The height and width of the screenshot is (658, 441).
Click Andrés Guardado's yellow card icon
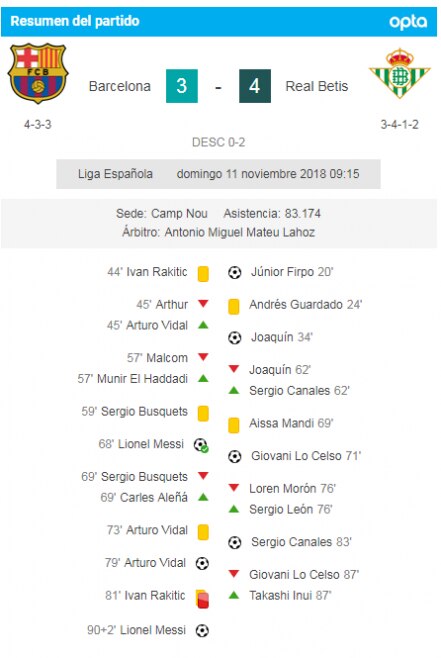[234, 306]
